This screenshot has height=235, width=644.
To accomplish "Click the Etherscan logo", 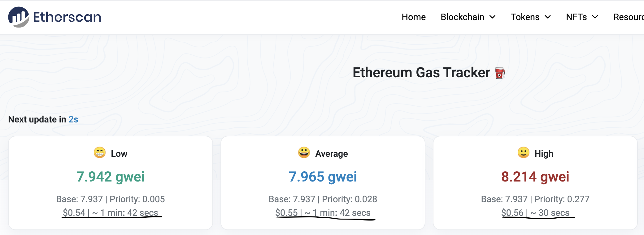I will [54, 17].
